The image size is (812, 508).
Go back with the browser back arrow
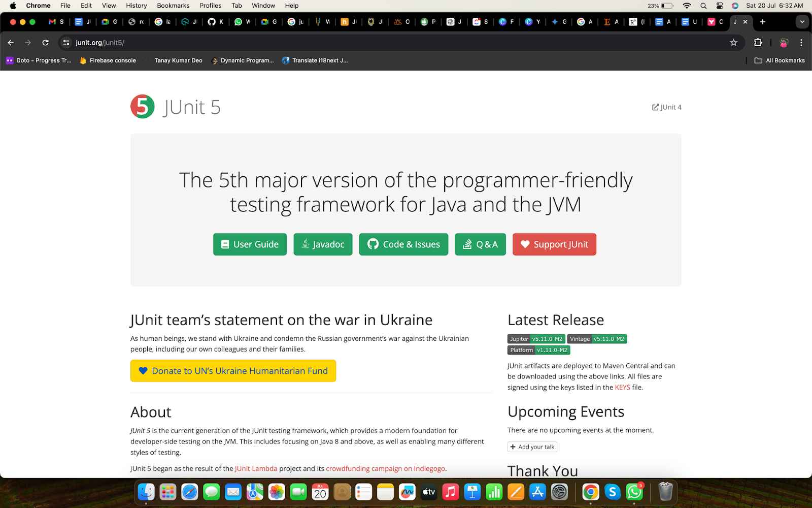point(11,43)
